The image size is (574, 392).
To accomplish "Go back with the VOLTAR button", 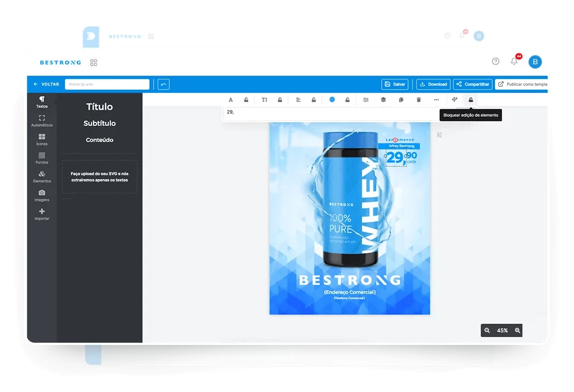I will pos(46,84).
